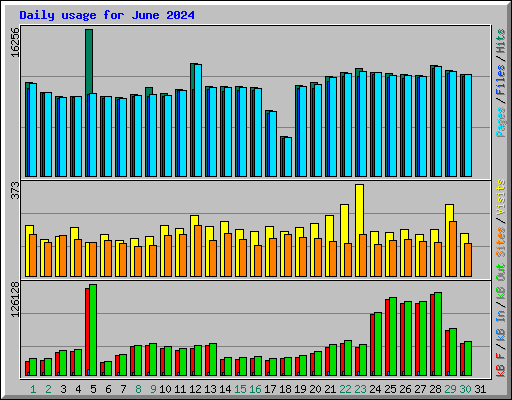This screenshot has height=400, width=512.
Task: Click the tall green kB Out bar for day 5
Action: point(93,330)
